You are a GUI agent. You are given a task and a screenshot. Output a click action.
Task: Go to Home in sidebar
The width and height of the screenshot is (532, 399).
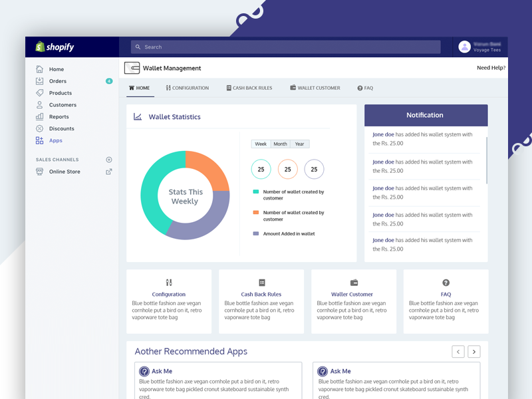pos(57,69)
